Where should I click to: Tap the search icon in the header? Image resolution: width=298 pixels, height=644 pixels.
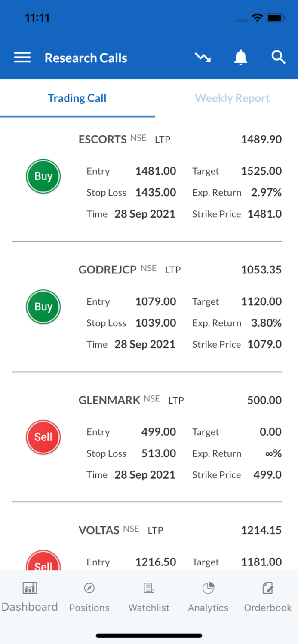click(278, 57)
